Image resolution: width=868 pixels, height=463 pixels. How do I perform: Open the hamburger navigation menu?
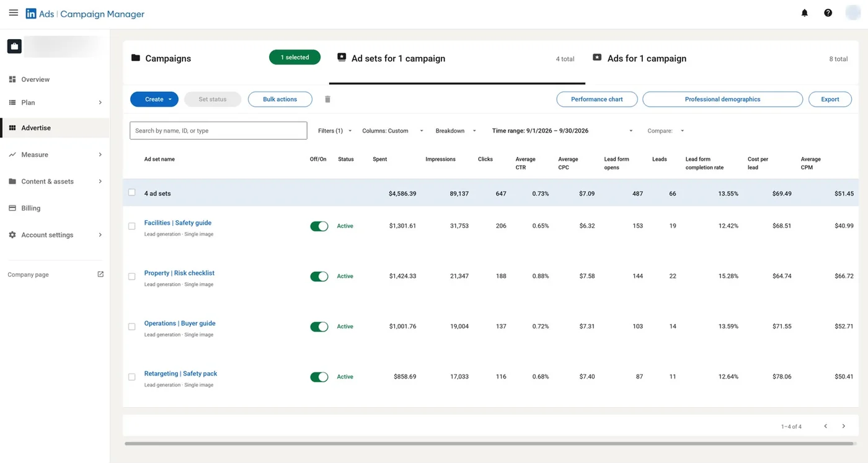coord(13,13)
